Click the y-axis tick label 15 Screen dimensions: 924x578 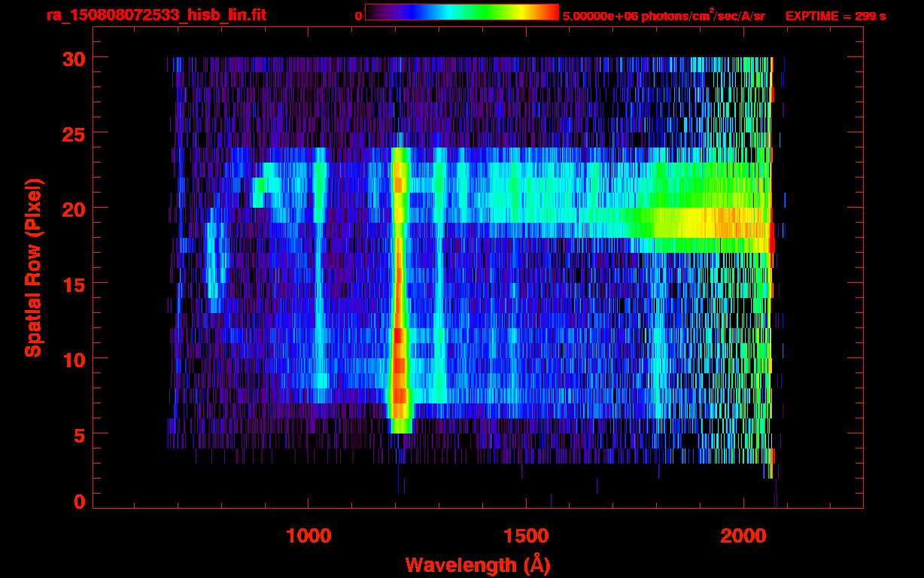pyautogui.click(x=73, y=284)
